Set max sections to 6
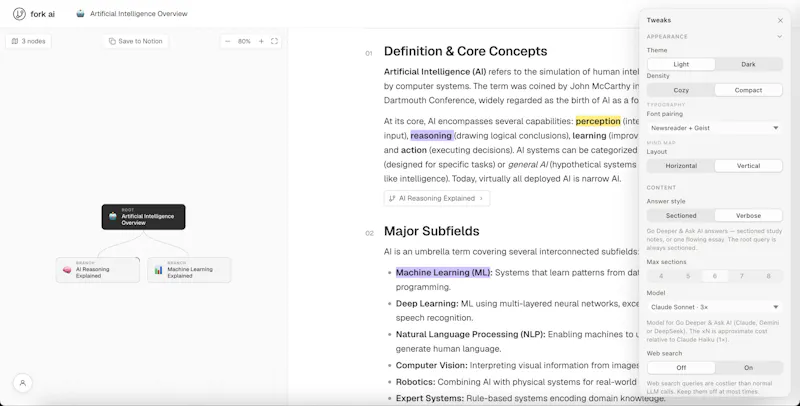Screen dimensions: 800x406 tap(715, 276)
